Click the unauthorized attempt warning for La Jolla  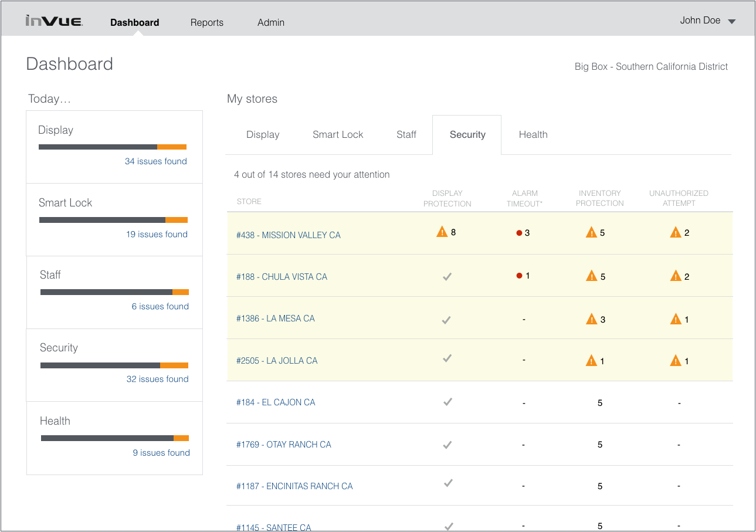[x=674, y=361]
